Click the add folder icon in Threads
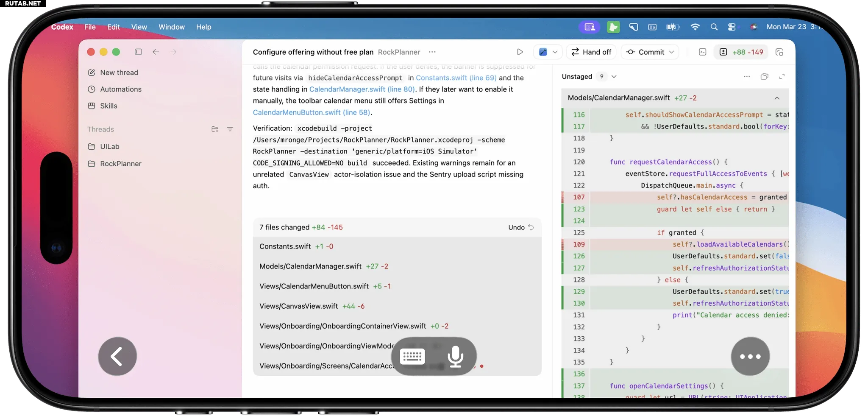This screenshot has width=868, height=416. [215, 129]
